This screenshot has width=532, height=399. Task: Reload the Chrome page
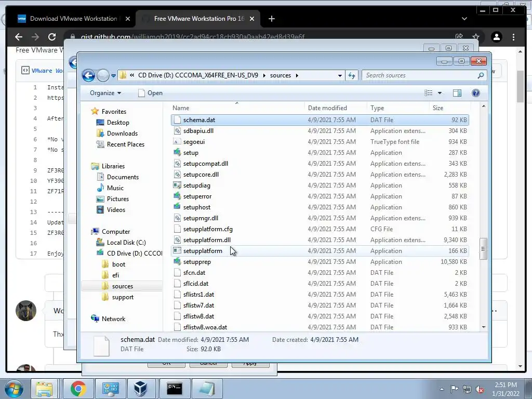point(51,37)
